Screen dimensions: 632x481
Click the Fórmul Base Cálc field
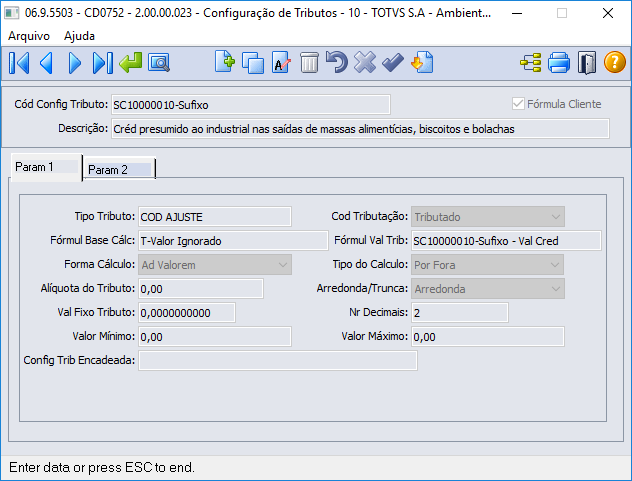coord(233,241)
